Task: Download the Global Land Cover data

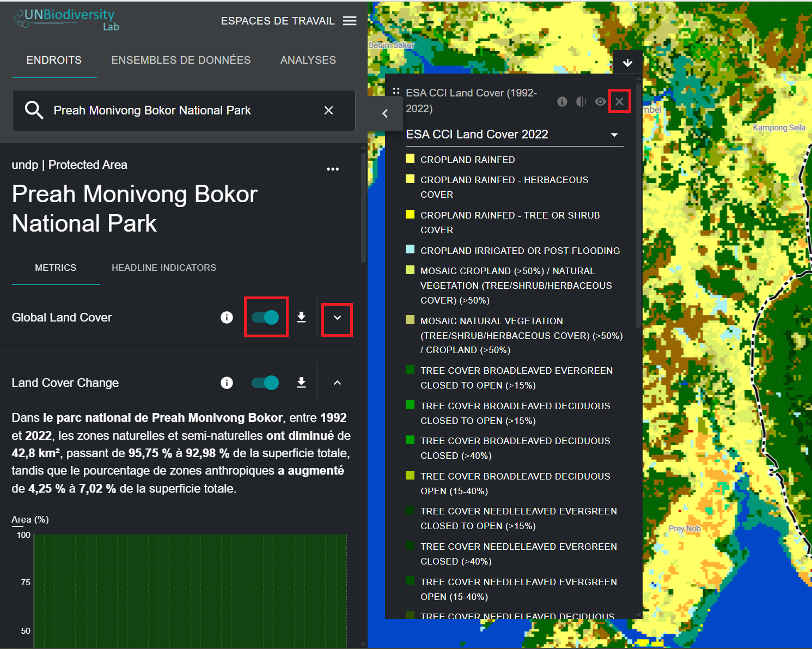Action: (x=301, y=318)
